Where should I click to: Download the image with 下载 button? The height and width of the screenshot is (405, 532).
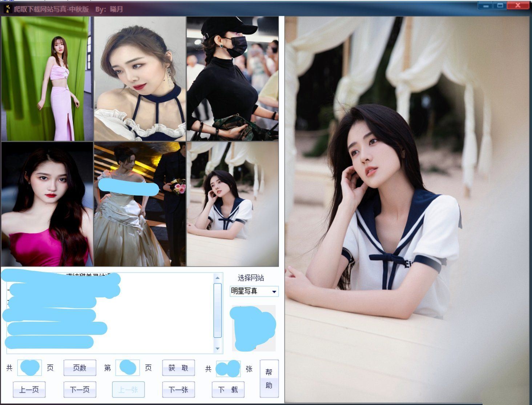(x=228, y=390)
